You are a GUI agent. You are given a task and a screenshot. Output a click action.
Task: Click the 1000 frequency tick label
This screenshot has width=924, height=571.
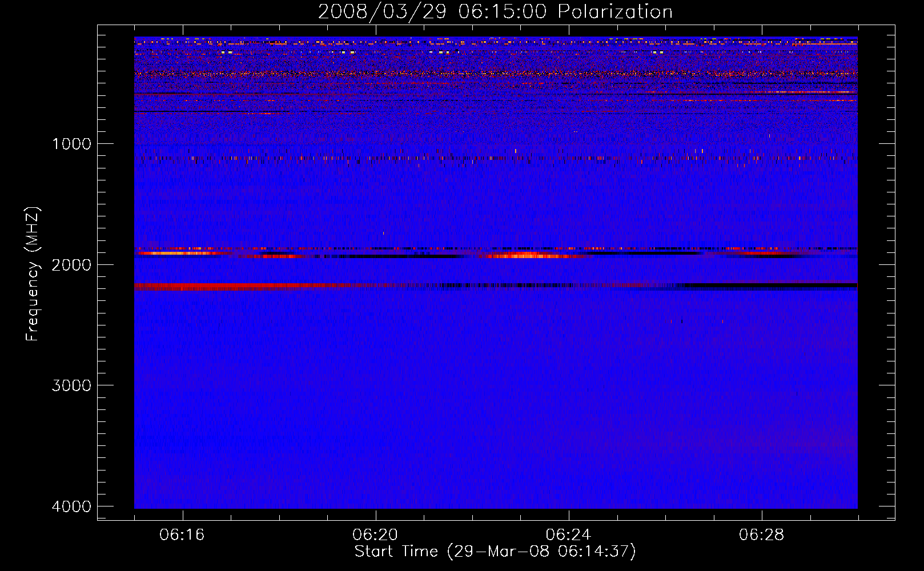[x=71, y=143]
